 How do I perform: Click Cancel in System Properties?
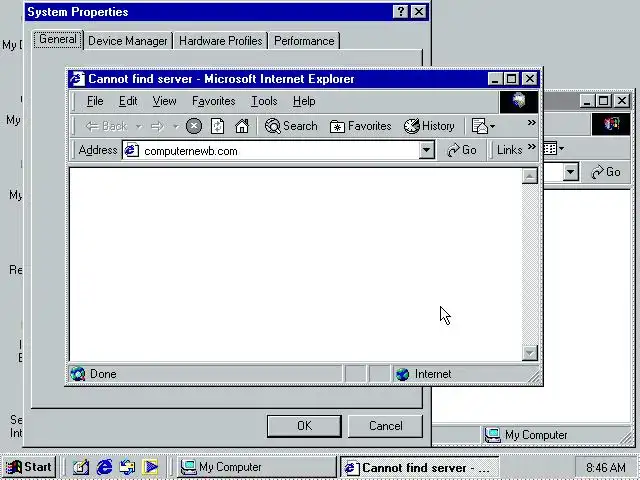(x=385, y=426)
